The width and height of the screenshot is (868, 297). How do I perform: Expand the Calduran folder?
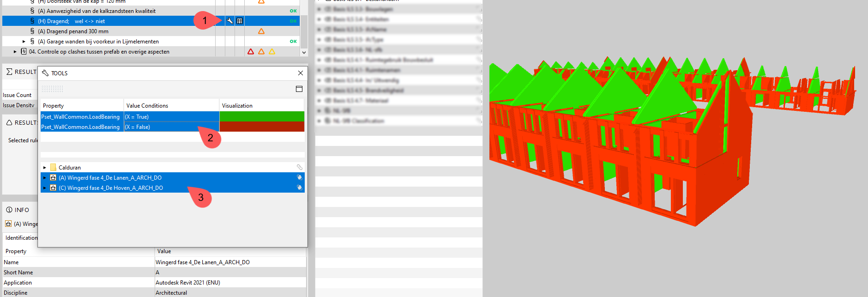[x=45, y=168]
